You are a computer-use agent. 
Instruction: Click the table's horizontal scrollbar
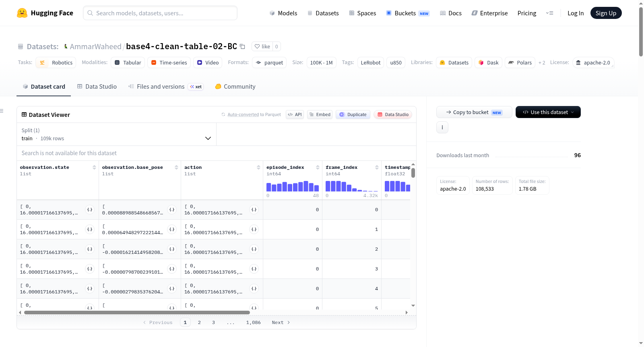(137, 312)
